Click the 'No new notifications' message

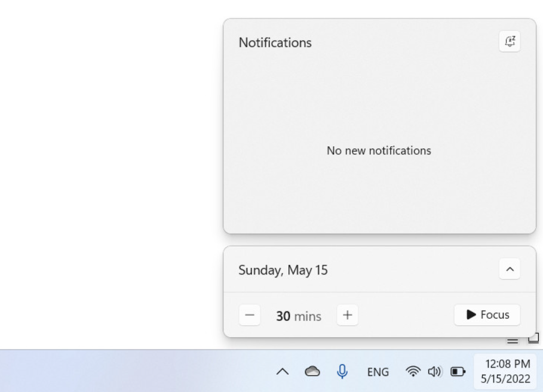pyautogui.click(x=379, y=151)
